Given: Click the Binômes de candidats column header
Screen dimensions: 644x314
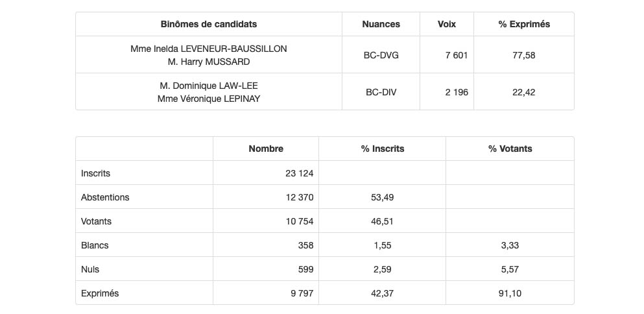Looking at the screenshot, I should [208, 24].
